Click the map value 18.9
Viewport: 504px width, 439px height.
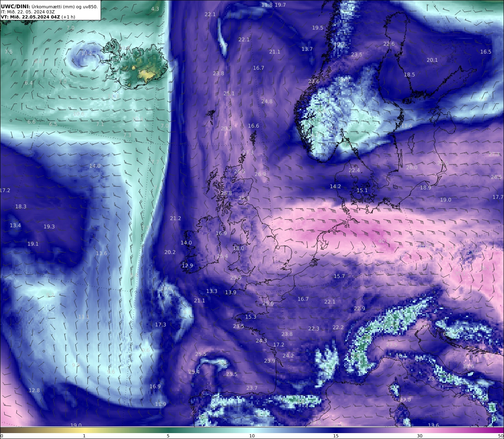point(426,187)
